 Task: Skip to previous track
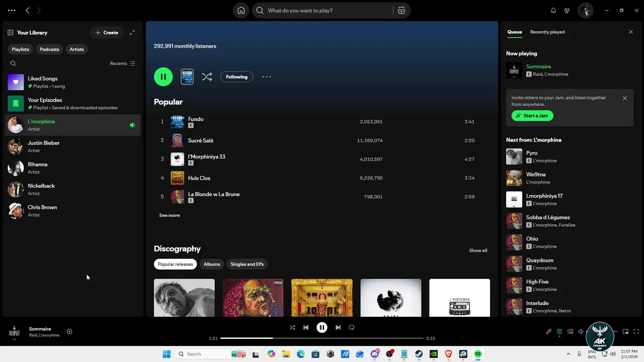pos(306,327)
